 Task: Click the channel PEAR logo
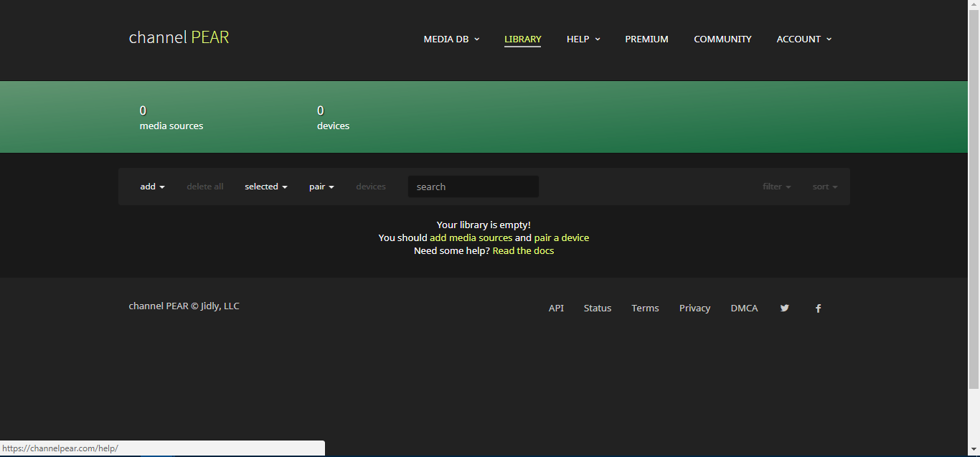point(179,37)
